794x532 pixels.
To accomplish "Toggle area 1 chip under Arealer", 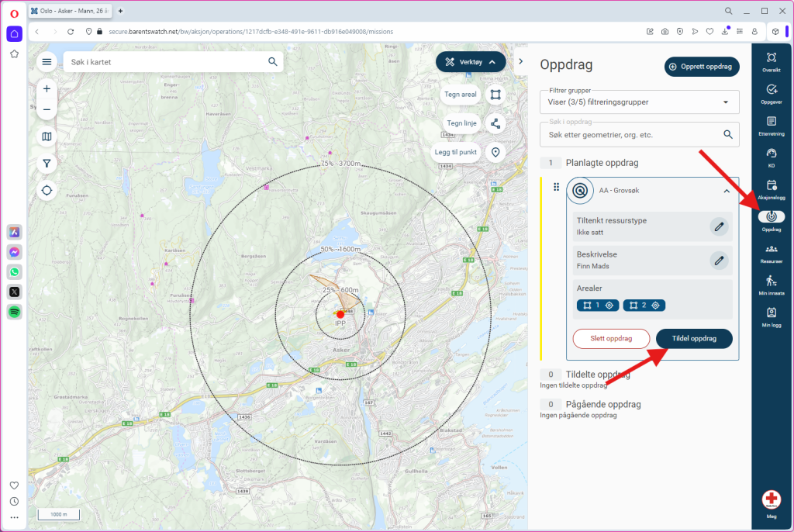I will 597,306.
